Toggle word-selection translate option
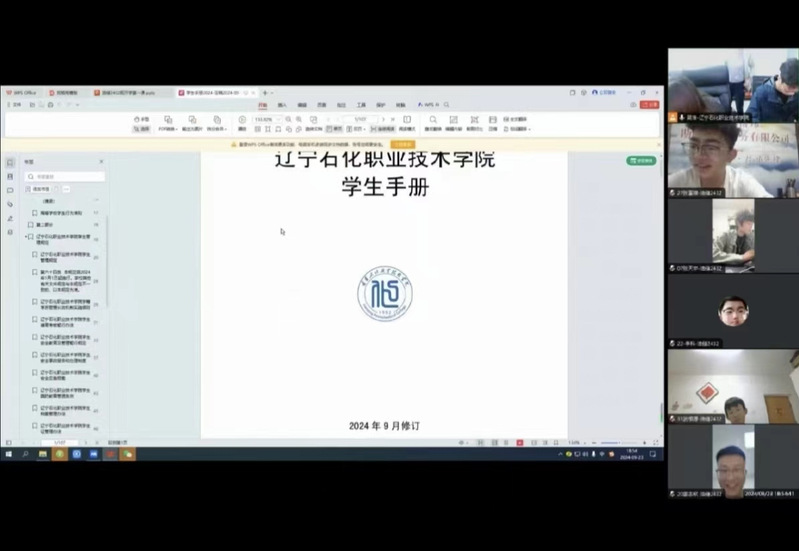This screenshot has width=799, height=551. [x=517, y=129]
